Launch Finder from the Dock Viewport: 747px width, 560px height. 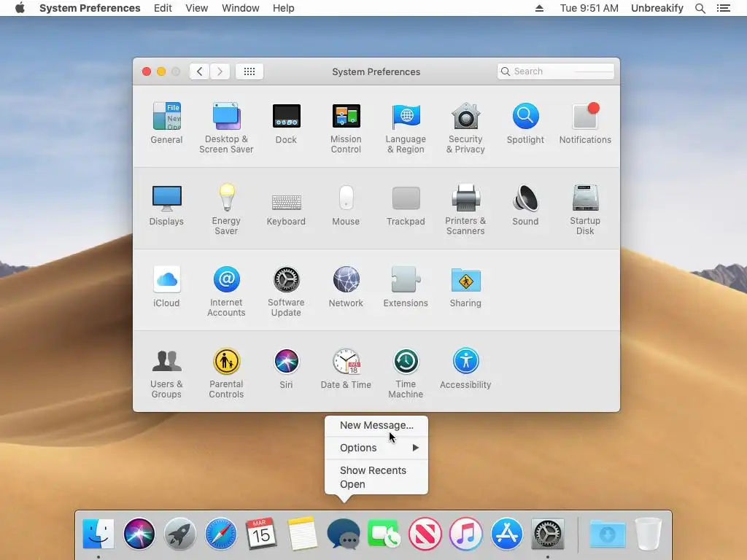click(x=98, y=534)
